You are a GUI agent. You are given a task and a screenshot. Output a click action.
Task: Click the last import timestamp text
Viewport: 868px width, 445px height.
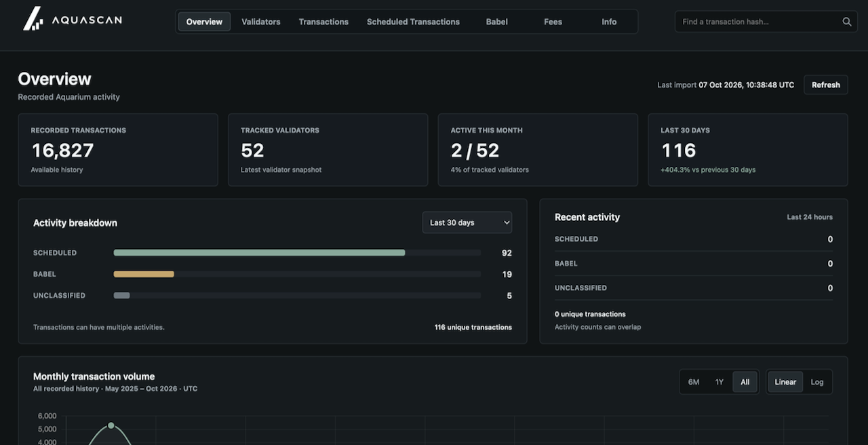pyautogui.click(x=747, y=85)
